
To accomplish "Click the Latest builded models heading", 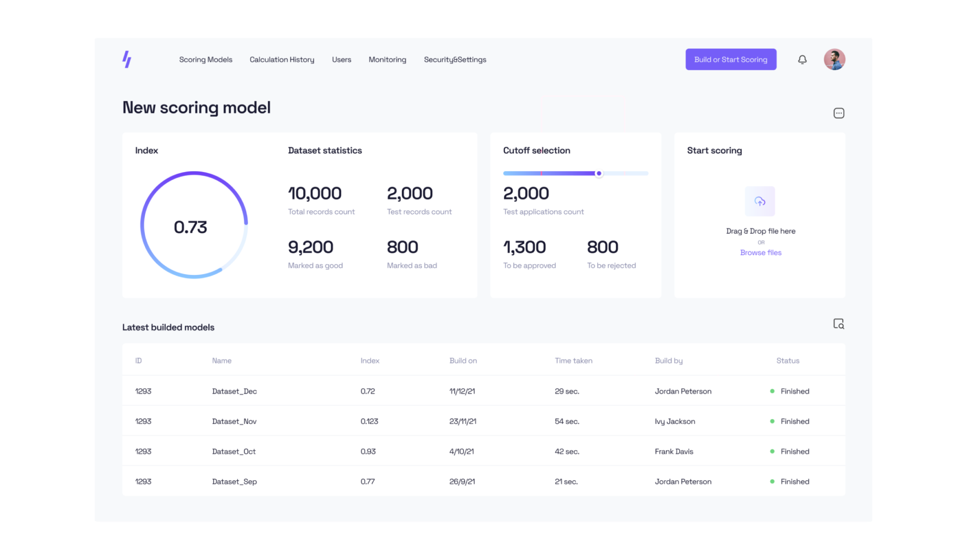I will (168, 327).
